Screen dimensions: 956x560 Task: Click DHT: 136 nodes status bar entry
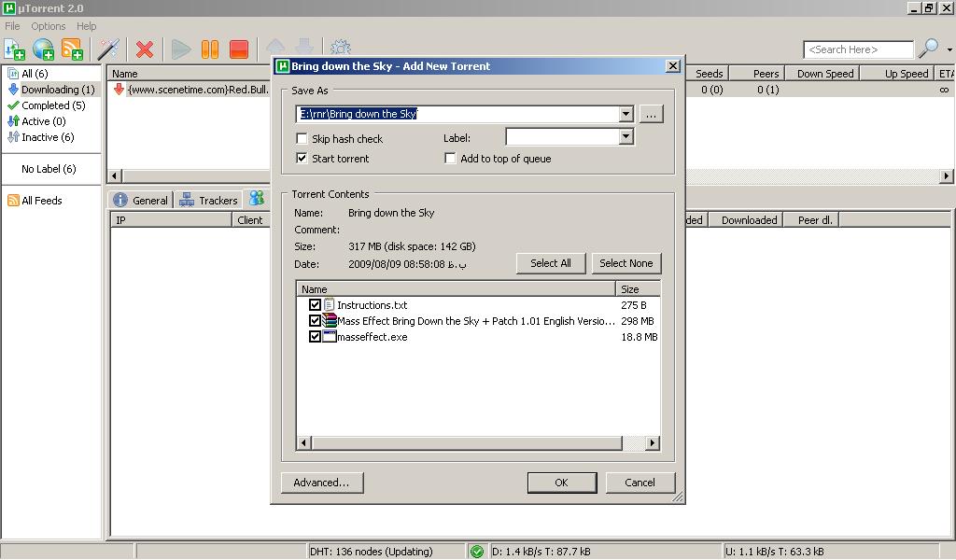(x=371, y=552)
